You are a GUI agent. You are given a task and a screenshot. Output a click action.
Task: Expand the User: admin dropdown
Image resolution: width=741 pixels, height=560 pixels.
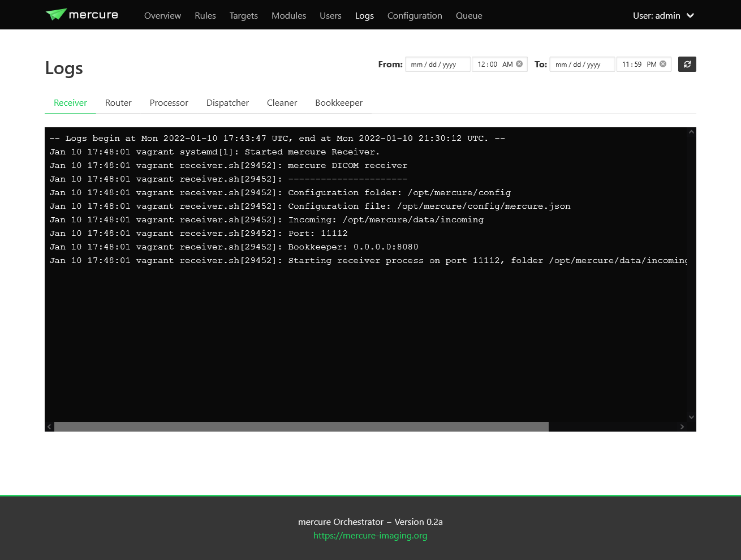tap(664, 15)
